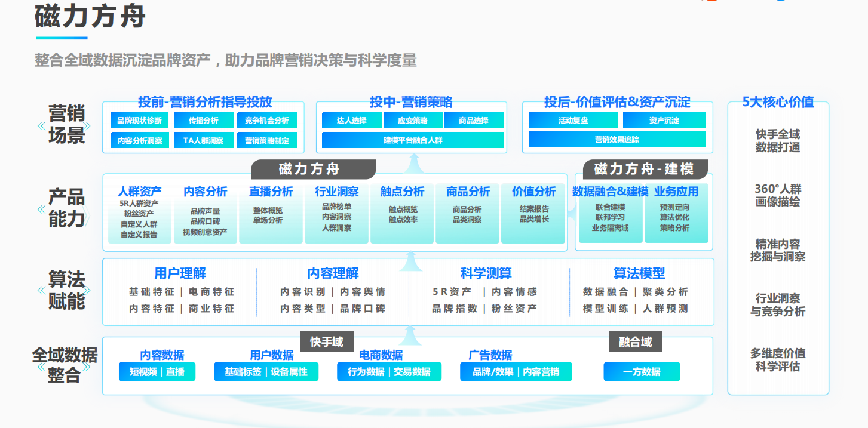This screenshot has width=868, height=428.
Task: Click 行业洞察与竞争分析 in core values
Action: click(778, 304)
